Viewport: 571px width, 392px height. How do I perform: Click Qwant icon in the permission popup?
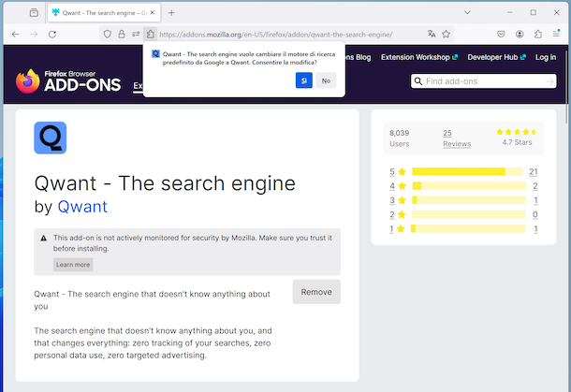pyautogui.click(x=155, y=54)
